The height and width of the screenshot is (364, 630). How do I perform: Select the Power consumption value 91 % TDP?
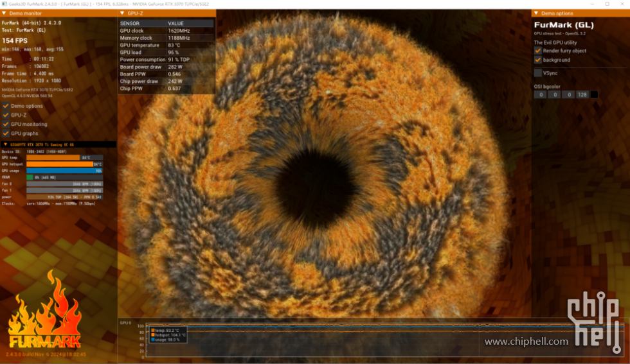click(x=179, y=60)
